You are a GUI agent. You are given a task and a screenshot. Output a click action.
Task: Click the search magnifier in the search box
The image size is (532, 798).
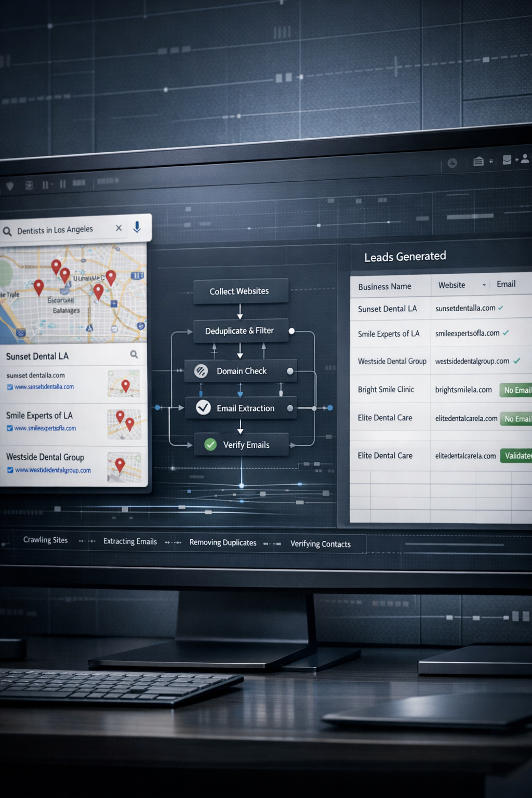7,231
